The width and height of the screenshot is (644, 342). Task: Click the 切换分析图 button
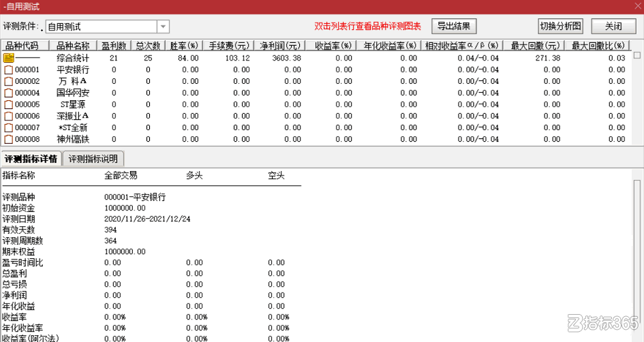[x=561, y=27]
